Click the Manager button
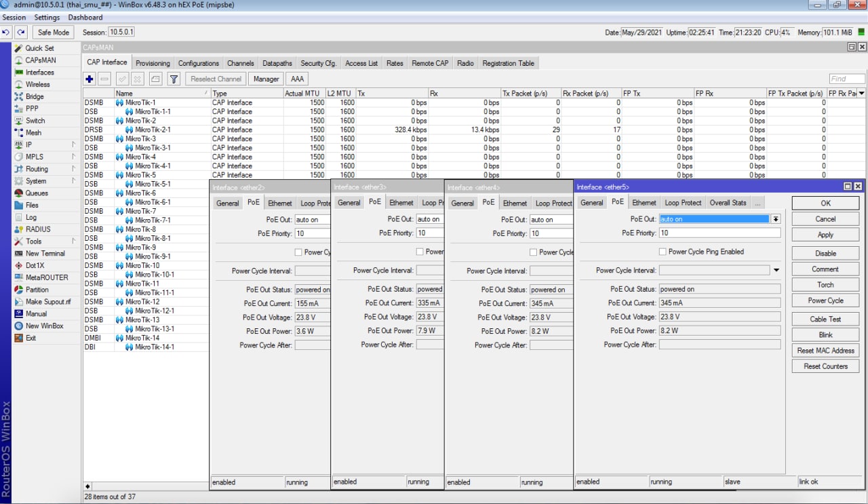The width and height of the screenshot is (868, 504). click(x=266, y=79)
